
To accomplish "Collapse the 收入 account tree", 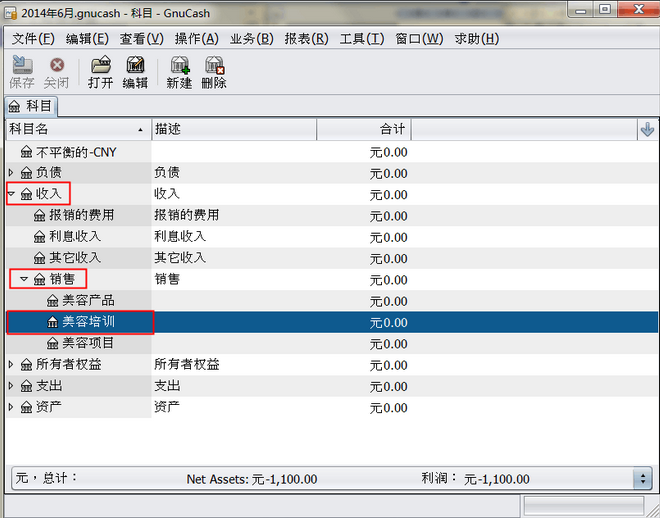I will coord(11,194).
